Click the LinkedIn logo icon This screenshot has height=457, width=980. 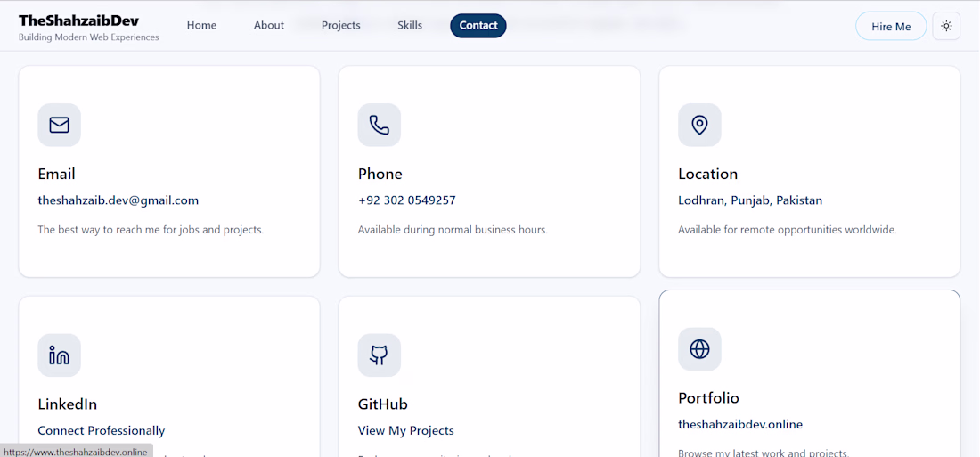[60, 355]
